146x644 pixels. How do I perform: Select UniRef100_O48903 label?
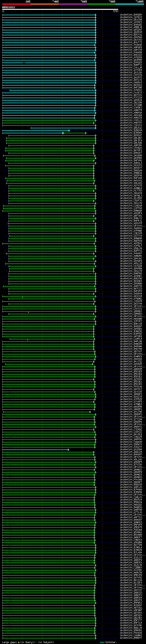tap(131, 82)
